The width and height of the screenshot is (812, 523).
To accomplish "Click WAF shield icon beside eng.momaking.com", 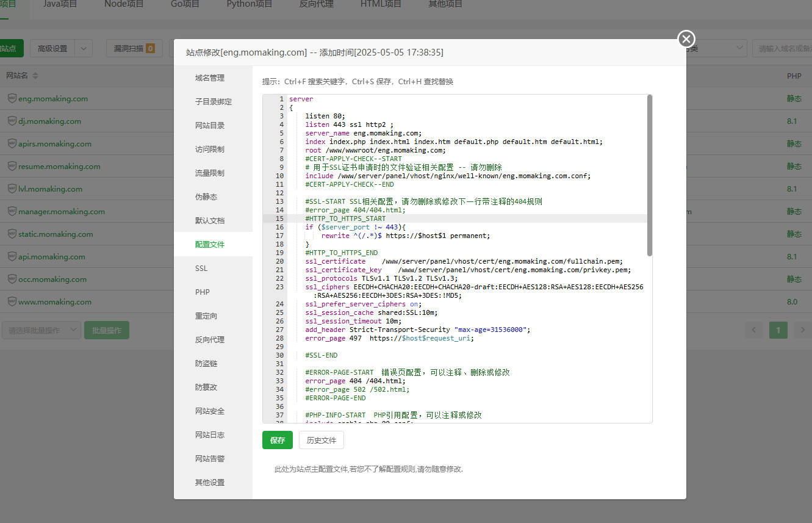I will 12,98.
